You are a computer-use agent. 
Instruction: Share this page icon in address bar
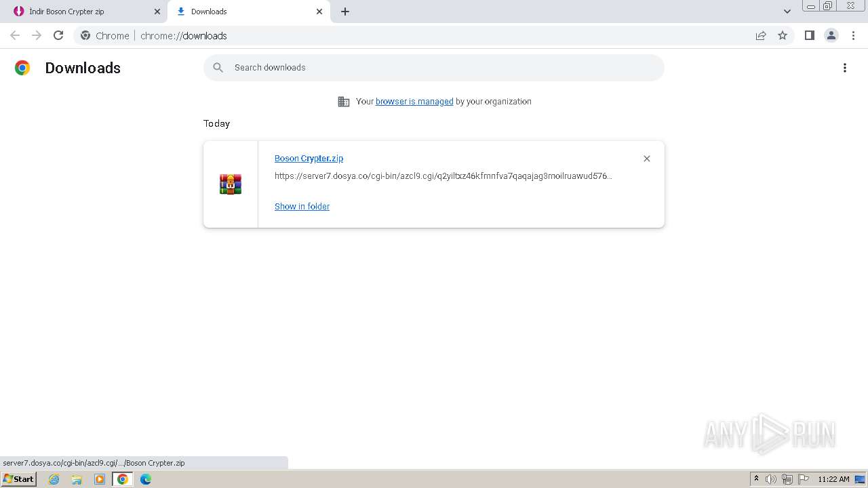pos(761,35)
